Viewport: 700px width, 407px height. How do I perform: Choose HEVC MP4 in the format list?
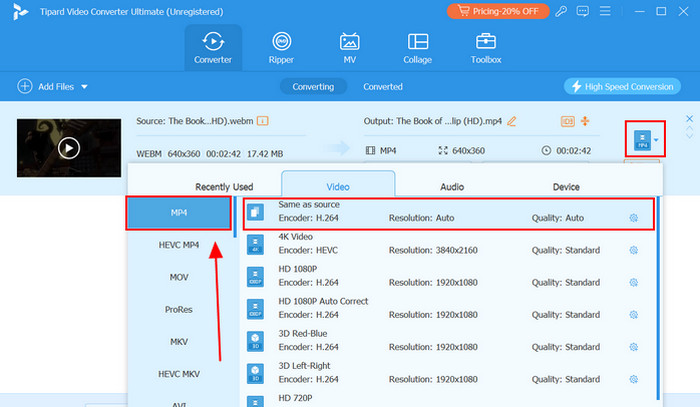[179, 245]
